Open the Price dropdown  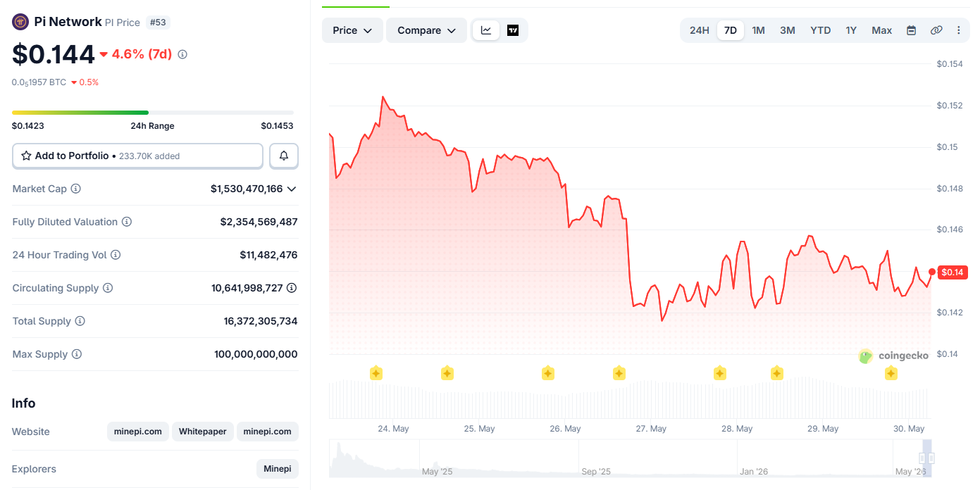(x=352, y=30)
